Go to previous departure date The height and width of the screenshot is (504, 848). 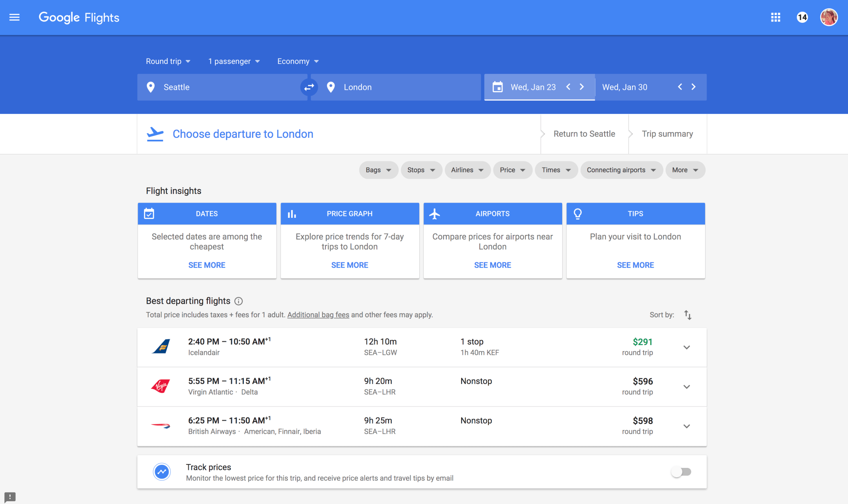[x=568, y=87]
